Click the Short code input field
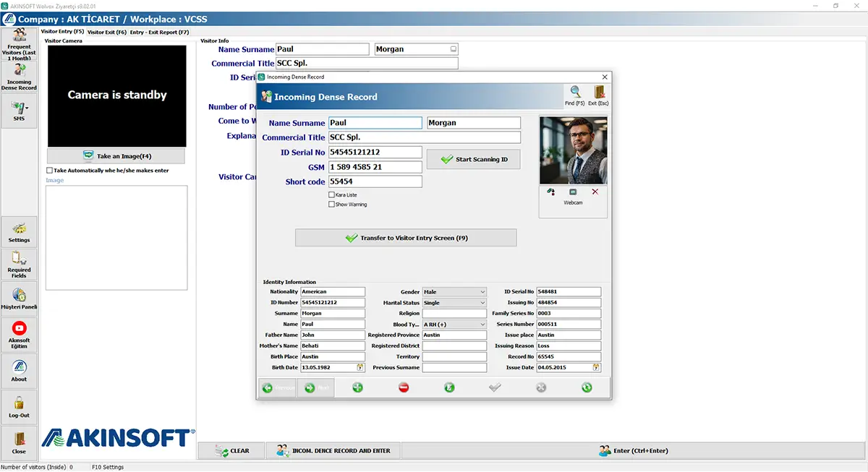The image size is (868, 472). pos(375,181)
